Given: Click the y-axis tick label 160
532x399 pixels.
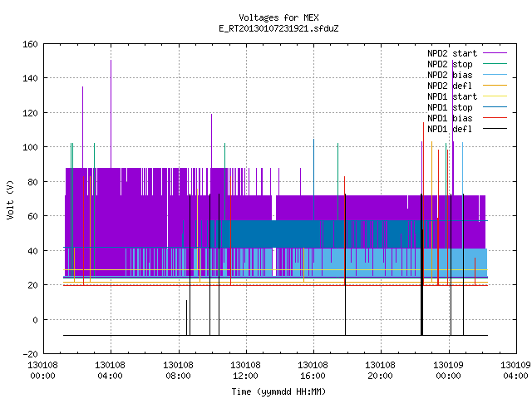Looking at the screenshot, I should pyautogui.click(x=30, y=44).
